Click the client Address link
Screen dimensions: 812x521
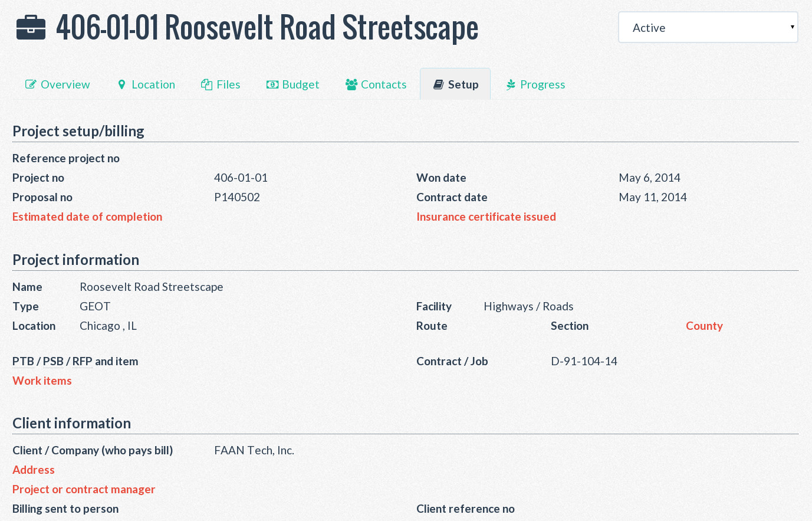click(x=34, y=470)
